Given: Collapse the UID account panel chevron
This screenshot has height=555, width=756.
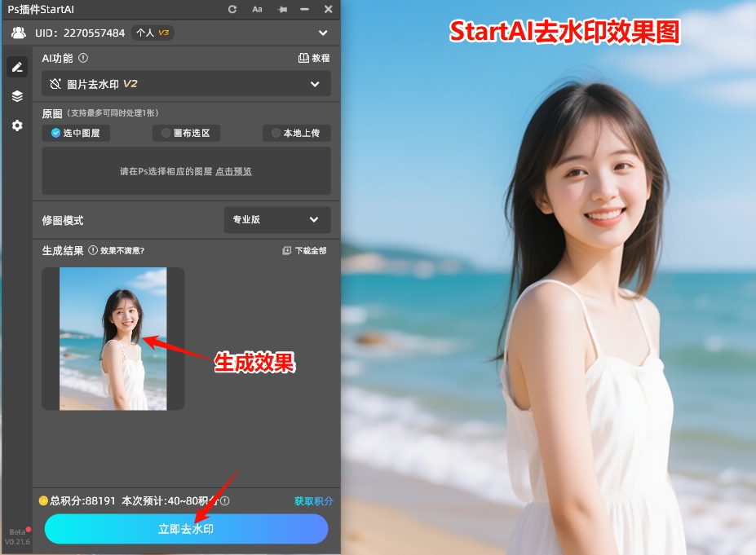Looking at the screenshot, I should 323,33.
